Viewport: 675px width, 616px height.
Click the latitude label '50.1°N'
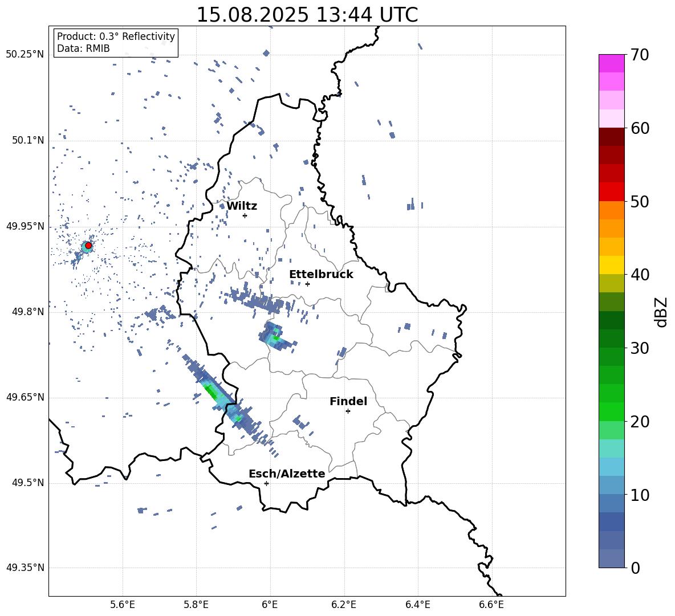coord(28,140)
